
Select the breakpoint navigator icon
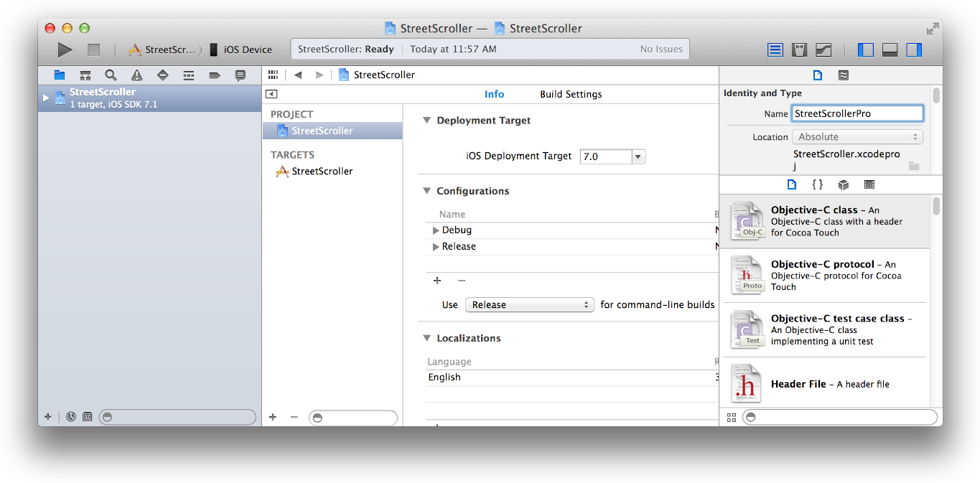[x=214, y=75]
